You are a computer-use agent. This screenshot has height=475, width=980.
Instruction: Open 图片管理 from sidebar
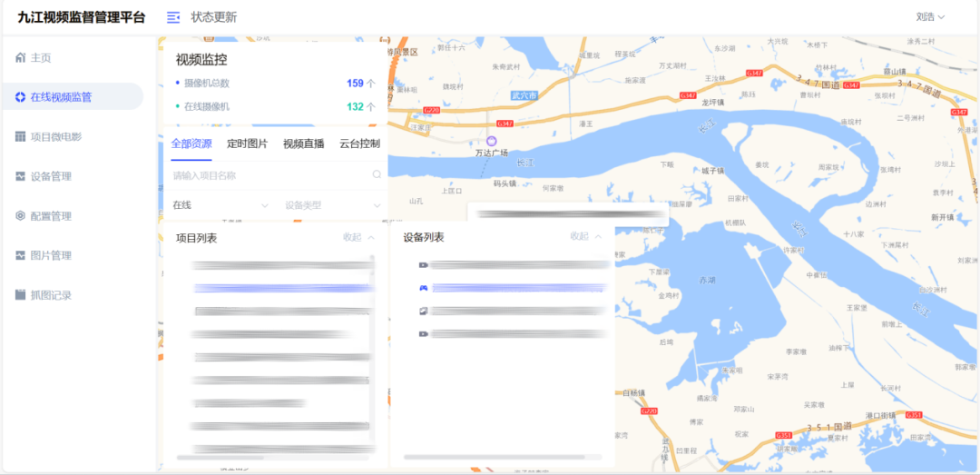click(51, 255)
